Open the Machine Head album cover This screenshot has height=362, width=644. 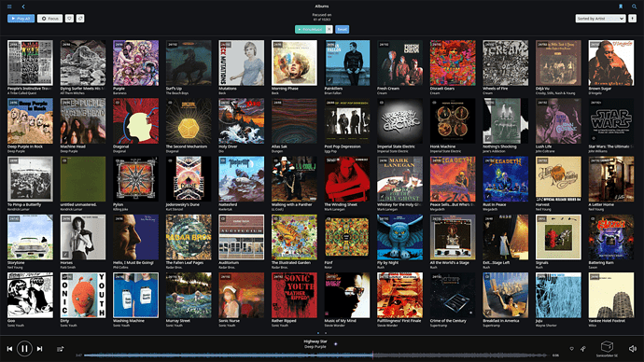(x=83, y=121)
